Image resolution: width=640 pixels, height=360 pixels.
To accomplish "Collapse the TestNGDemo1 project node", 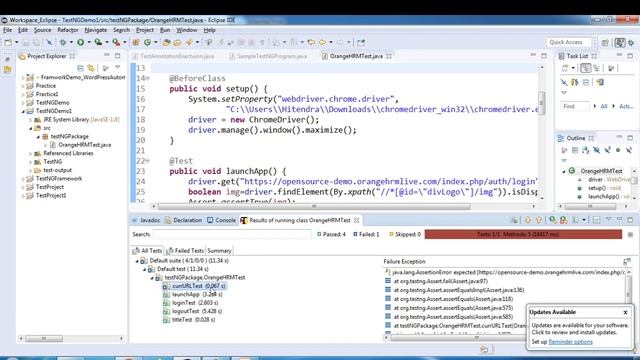I will (x=23, y=111).
